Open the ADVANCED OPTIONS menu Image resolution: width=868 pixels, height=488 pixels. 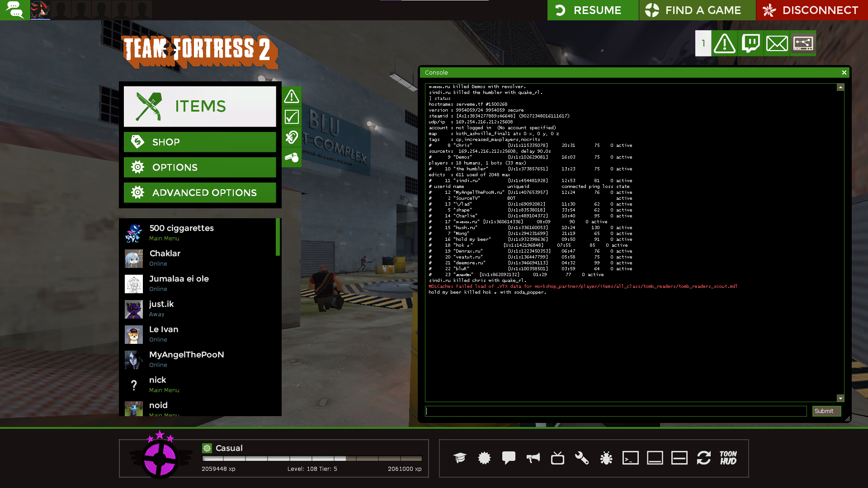200,192
